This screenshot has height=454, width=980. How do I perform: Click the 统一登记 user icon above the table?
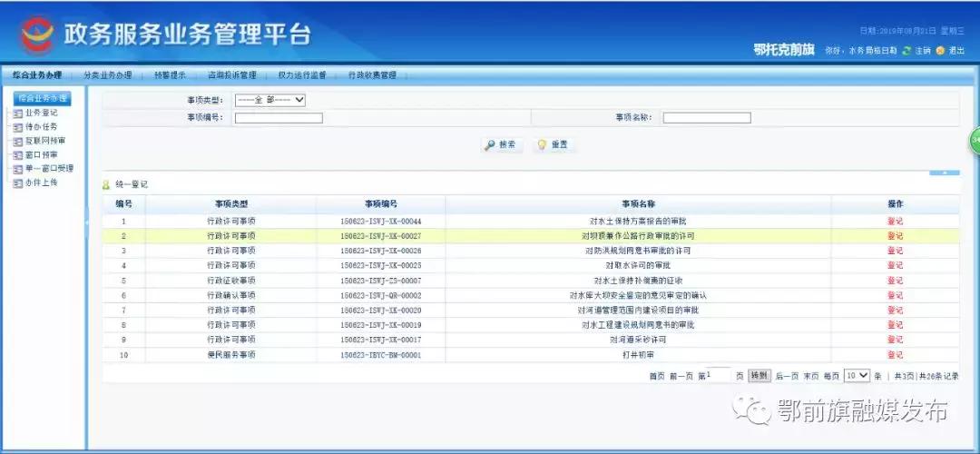click(x=106, y=185)
